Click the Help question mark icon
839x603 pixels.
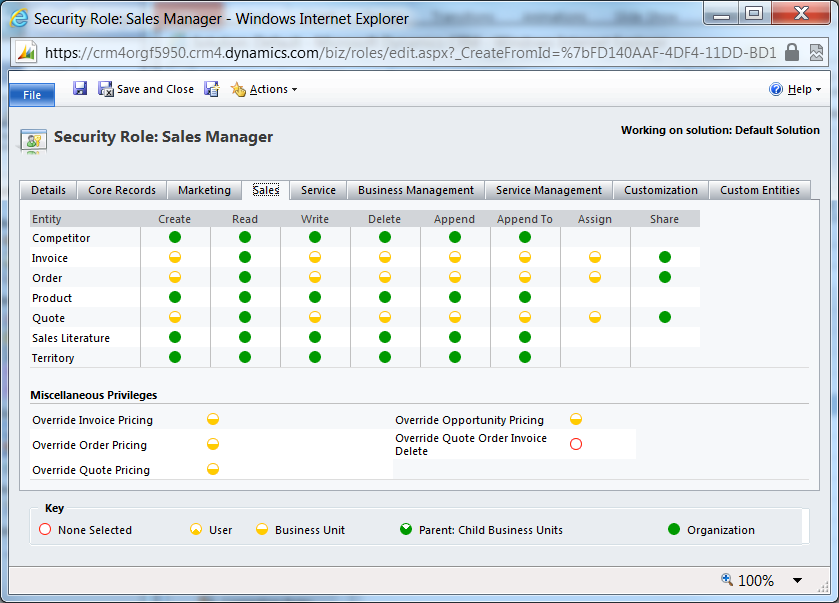pyautogui.click(x=775, y=89)
